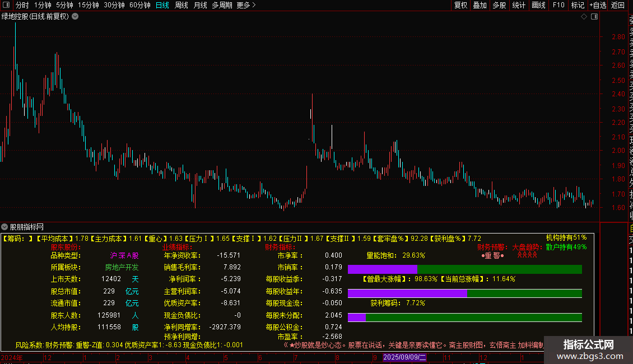Click the 2.80 price axis label
Screen dimensions: 633x364
click(618, 37)
